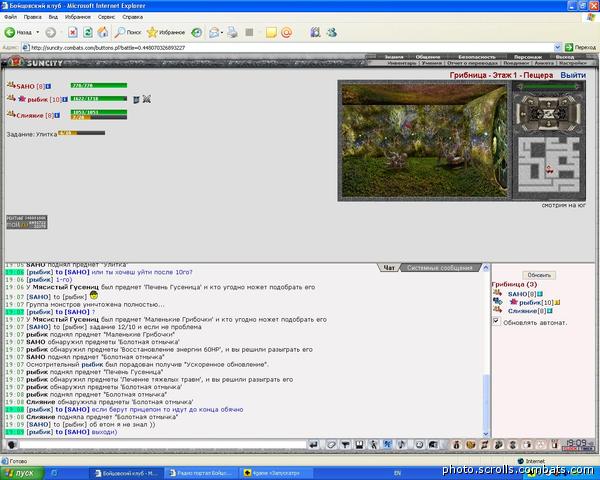The height and width of the screenshot is (480, 600).
Task: Open the Правка menu
Action: [33, 17]
